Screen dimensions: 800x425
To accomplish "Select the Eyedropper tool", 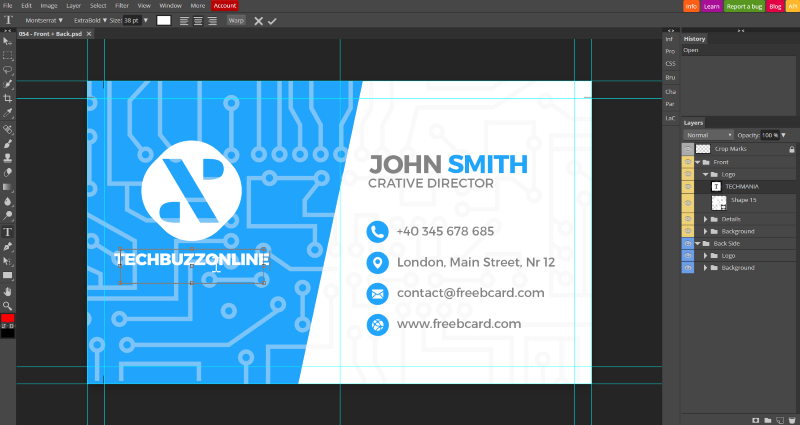I will (8, 113).
